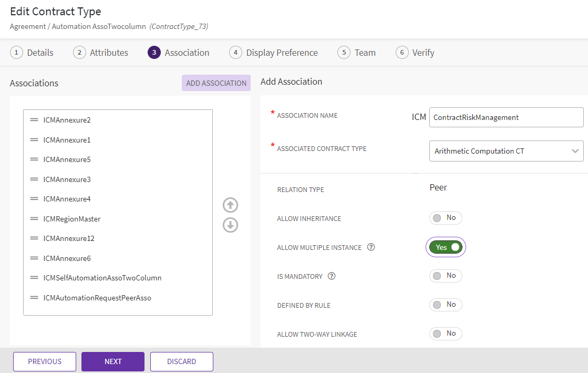Click help icon next to Is Mandatory
Image resolution: width=588 pixels, height=373 pixels.
(332, 276)
